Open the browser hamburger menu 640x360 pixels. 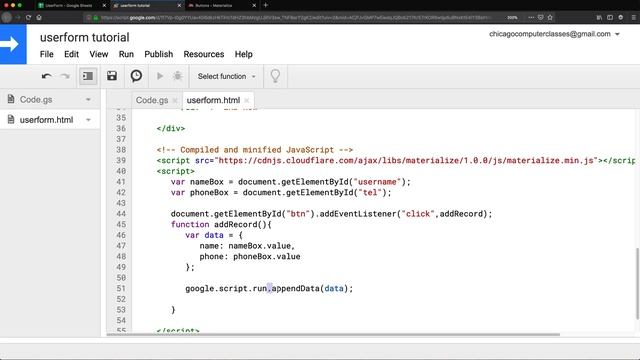[633, 18]
